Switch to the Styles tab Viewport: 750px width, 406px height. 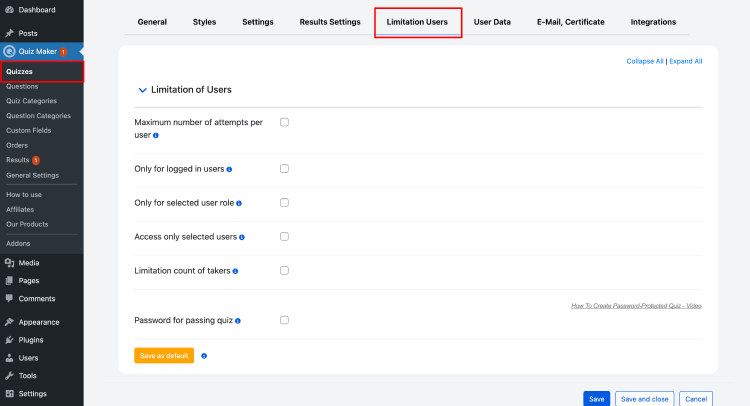[204, 22]
